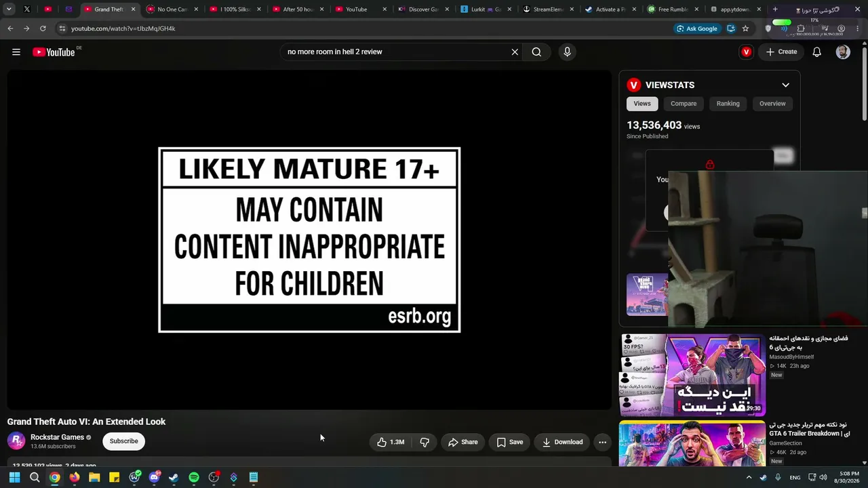This screenshot has width=868, height=488.
Task: Install or cast via the screen-download address bar icon
Action: click(x=731, y=28)
